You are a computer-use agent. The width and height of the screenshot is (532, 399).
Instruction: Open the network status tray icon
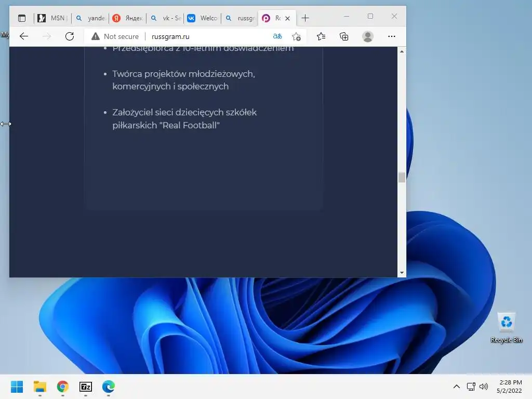pyautogui.click(x=471, y=387)
